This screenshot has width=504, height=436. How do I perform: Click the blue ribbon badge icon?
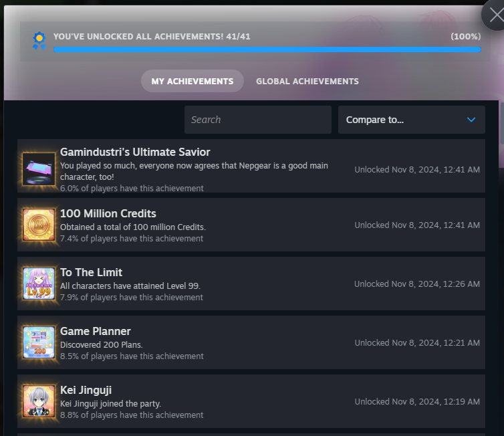click(x=39, y=41)
